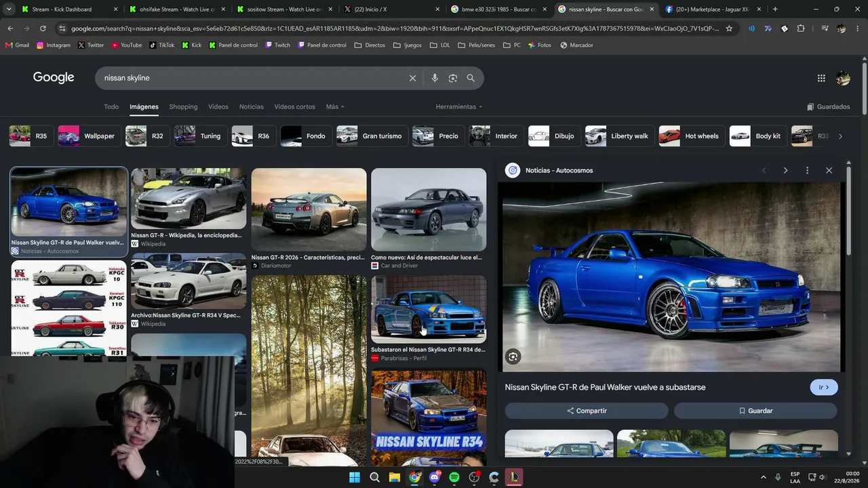Open the Wikipedia silver Nissan GT-R thumbnail
868x488 pixels.
click(189, 199)
